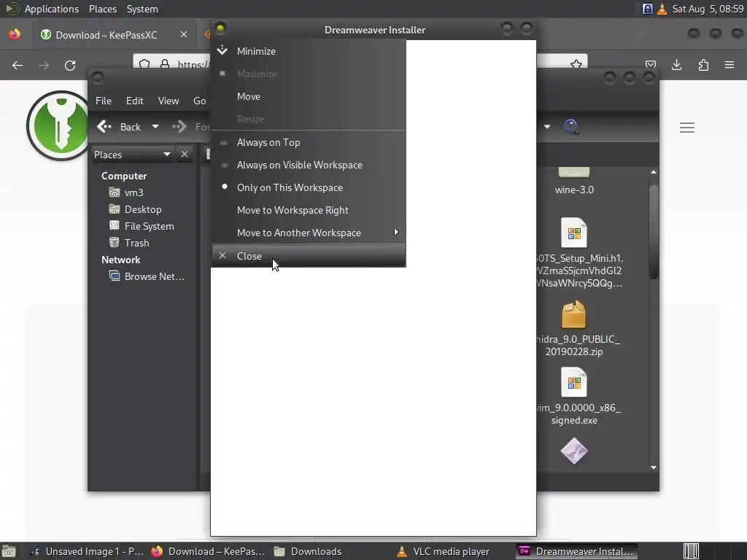Switch to VLC media player taskbar item
The image size is (747, 560).
coord(443,551)
